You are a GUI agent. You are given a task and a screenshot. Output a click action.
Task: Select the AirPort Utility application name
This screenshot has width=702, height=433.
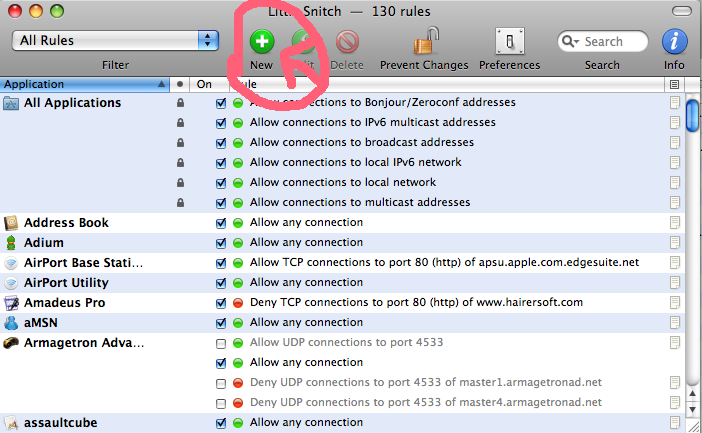coord(66,283)
